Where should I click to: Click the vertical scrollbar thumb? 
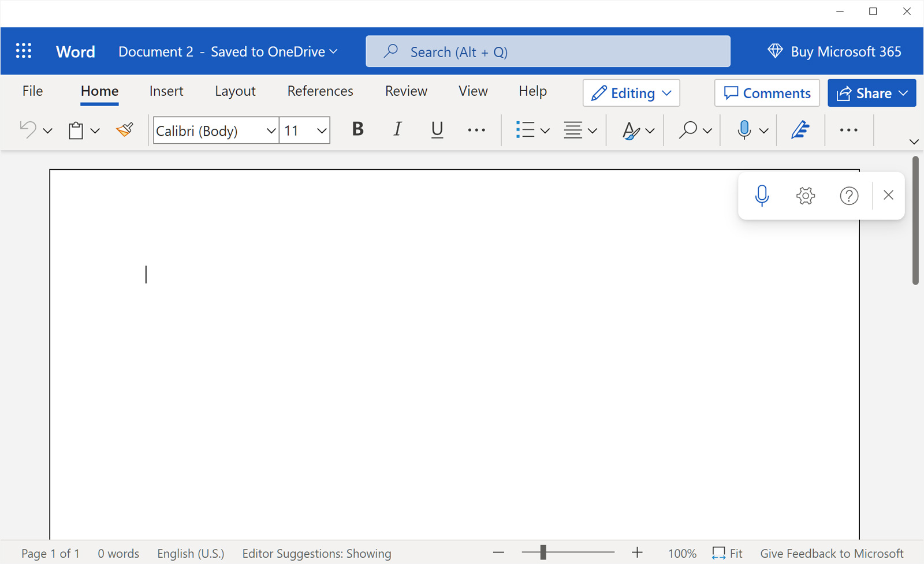pos(915,220)
